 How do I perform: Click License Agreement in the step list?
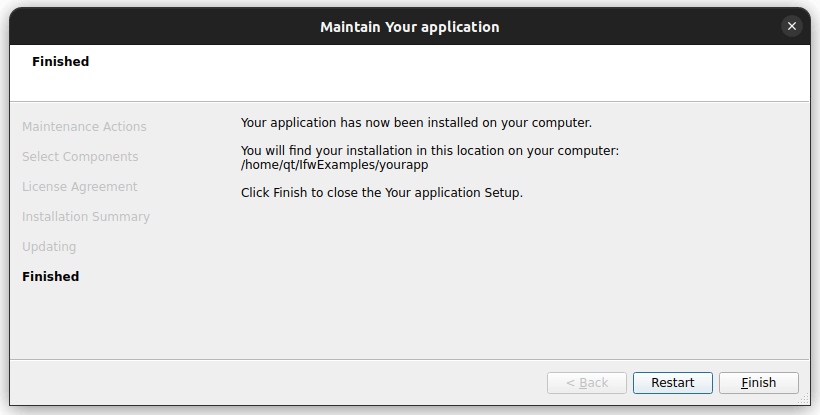(x=80, y=187)
